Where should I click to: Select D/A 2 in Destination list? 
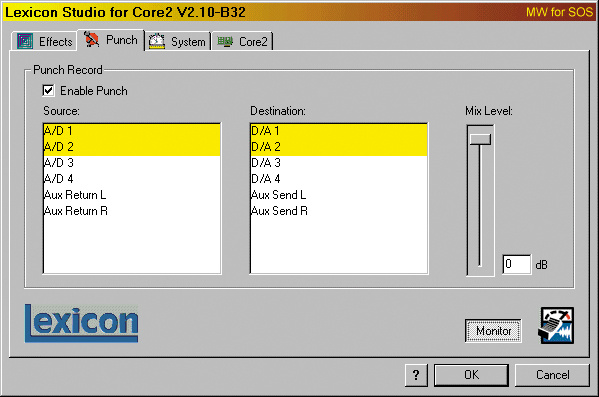[339, 147]
